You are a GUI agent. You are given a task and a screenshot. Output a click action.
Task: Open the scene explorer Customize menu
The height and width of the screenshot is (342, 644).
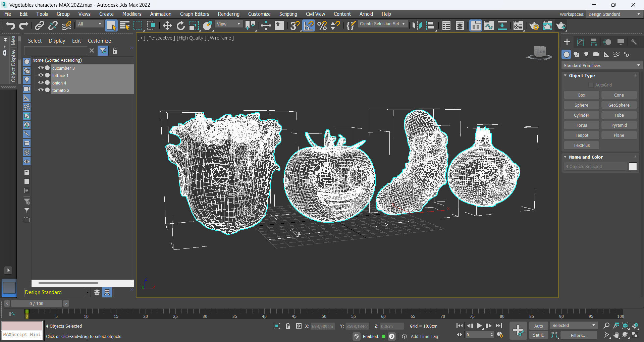(99, 41)
